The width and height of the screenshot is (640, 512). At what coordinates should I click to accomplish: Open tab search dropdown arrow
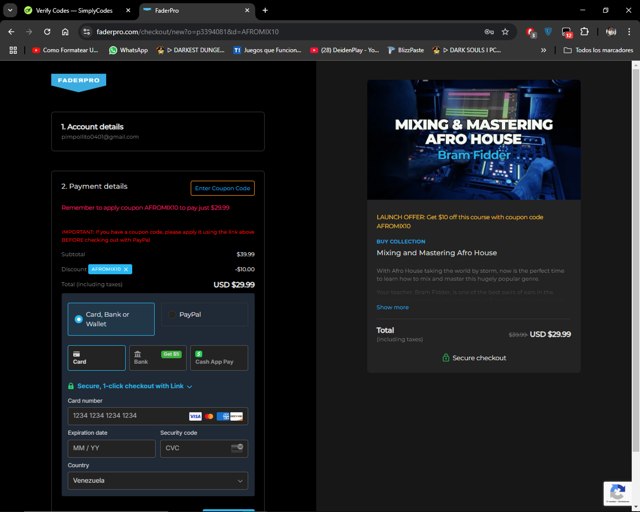[10, 11]
